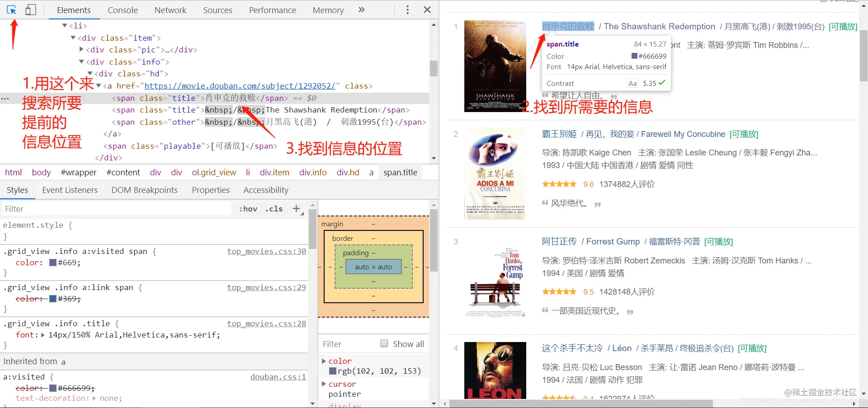Select the div.item breadcrumb

click(x=274, y=173)
